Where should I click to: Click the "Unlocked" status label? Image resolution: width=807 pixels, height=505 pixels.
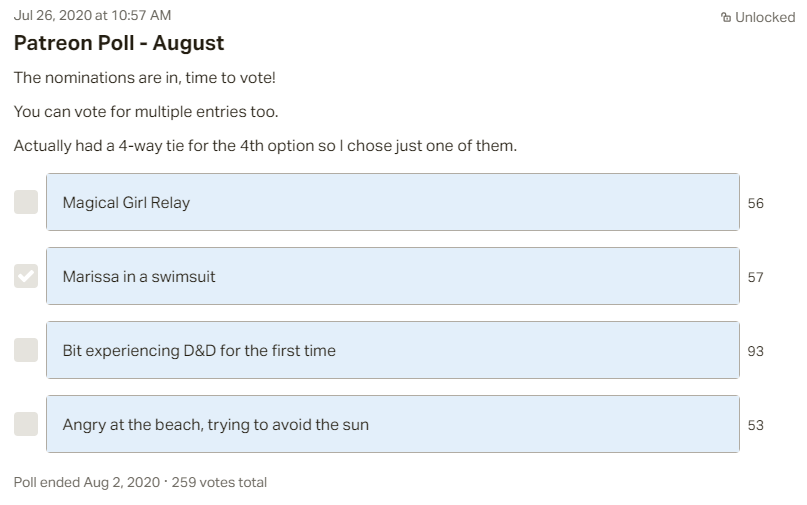[x=765, y=17]
